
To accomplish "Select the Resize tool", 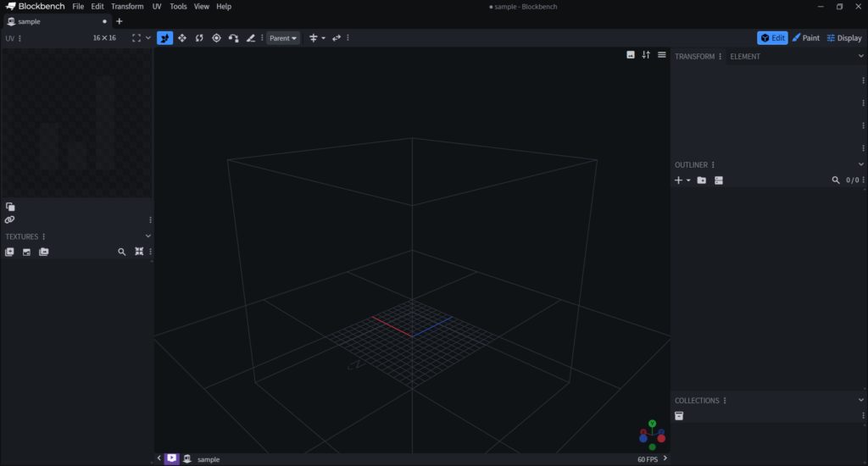I will point(182,38).
